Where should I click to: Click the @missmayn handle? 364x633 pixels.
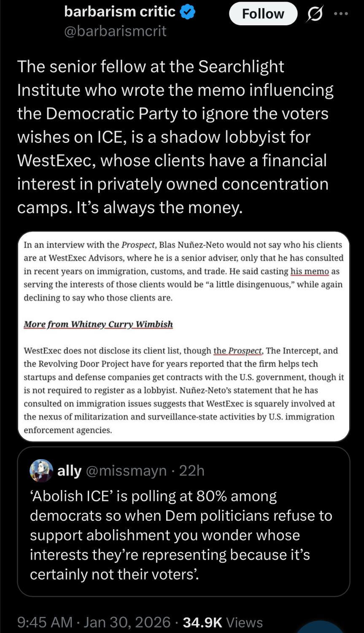(126, 471)
